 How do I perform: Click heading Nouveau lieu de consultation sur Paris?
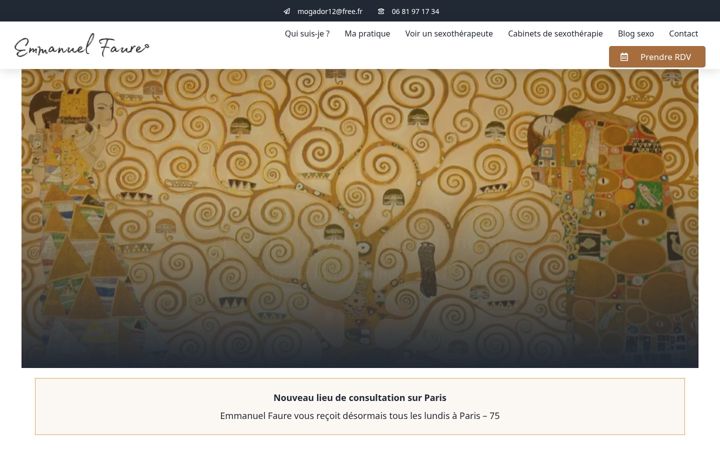360,398
